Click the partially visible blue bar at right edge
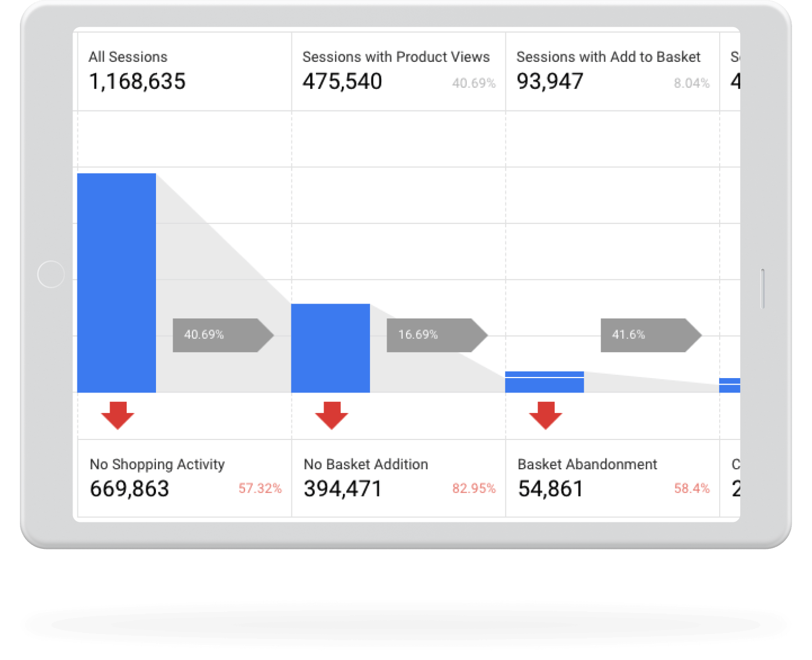 (x=730, y=385)
